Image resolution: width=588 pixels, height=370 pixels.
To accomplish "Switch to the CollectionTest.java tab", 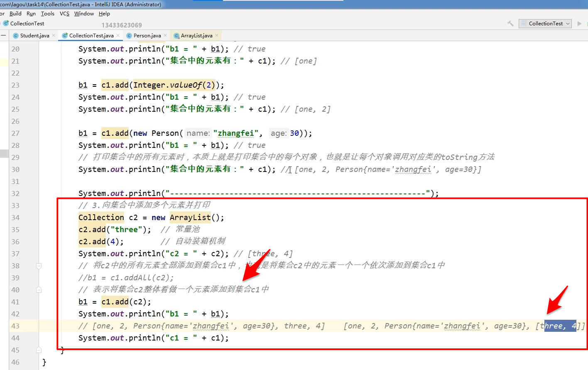I will [x=91, y=36].
